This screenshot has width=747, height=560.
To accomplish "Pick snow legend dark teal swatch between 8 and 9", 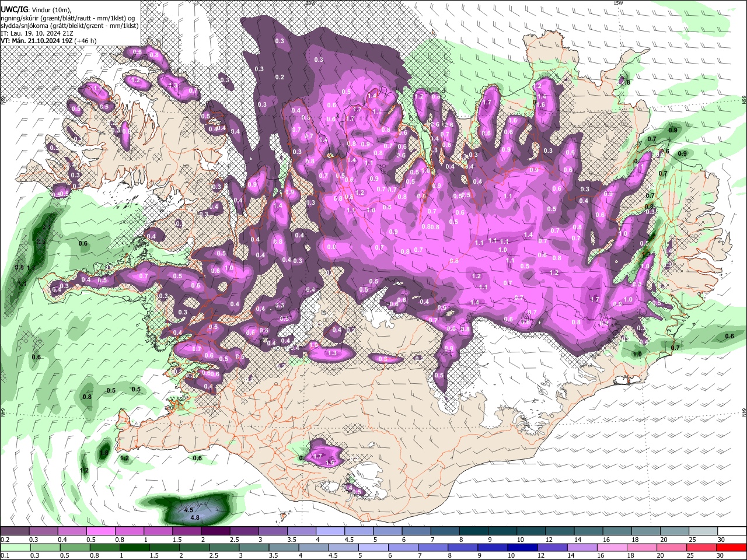I will [x=474, y=531].
